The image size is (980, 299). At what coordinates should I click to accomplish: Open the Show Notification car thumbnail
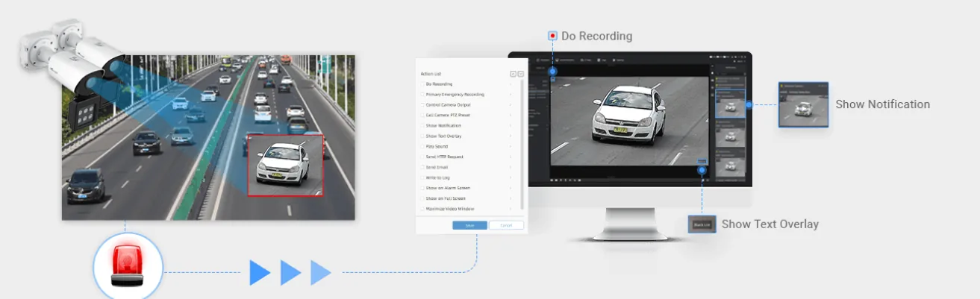tap(803, 104)
